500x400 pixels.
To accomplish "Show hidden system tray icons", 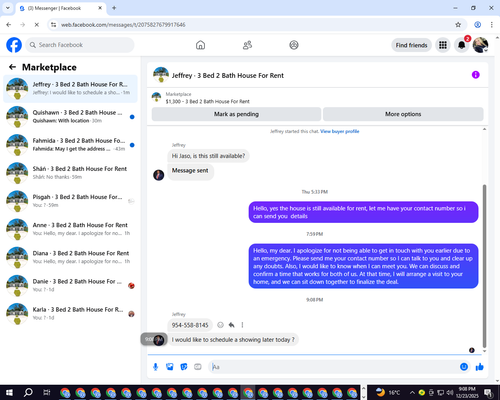I will 412,392.
